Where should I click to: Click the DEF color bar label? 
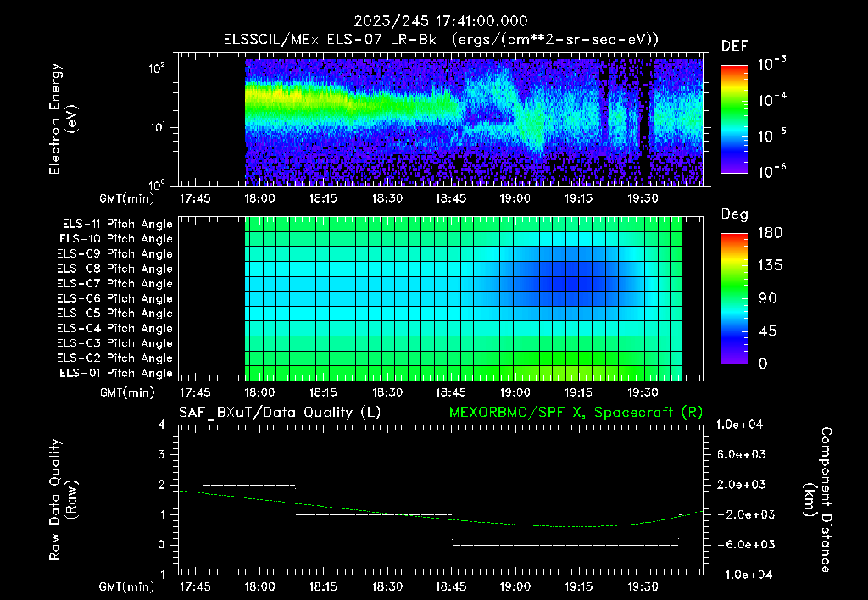(735, 46)
